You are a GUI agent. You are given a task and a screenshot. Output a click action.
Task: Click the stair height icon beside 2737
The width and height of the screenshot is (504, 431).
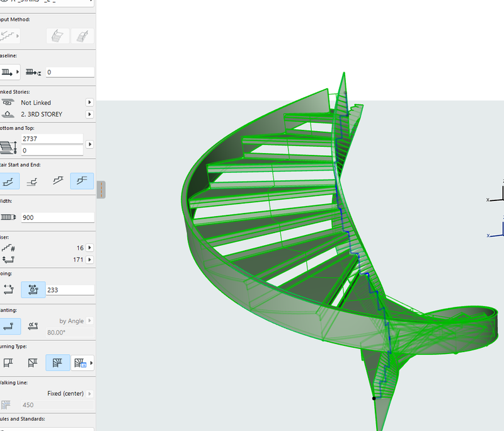pyautogui.click(x=8, y=147)
